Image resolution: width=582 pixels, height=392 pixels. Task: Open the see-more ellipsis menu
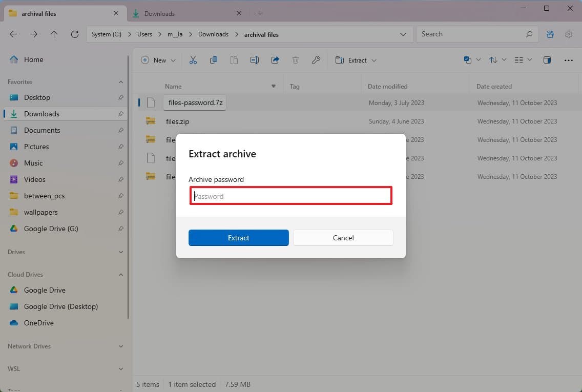(568, 60)
